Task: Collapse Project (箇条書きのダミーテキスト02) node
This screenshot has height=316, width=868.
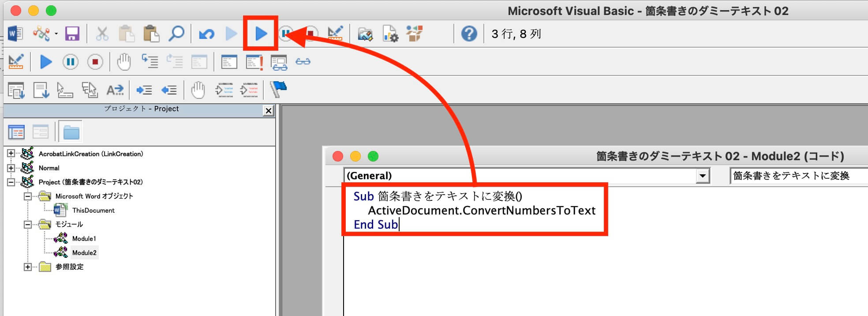Action: click(11, 182)
